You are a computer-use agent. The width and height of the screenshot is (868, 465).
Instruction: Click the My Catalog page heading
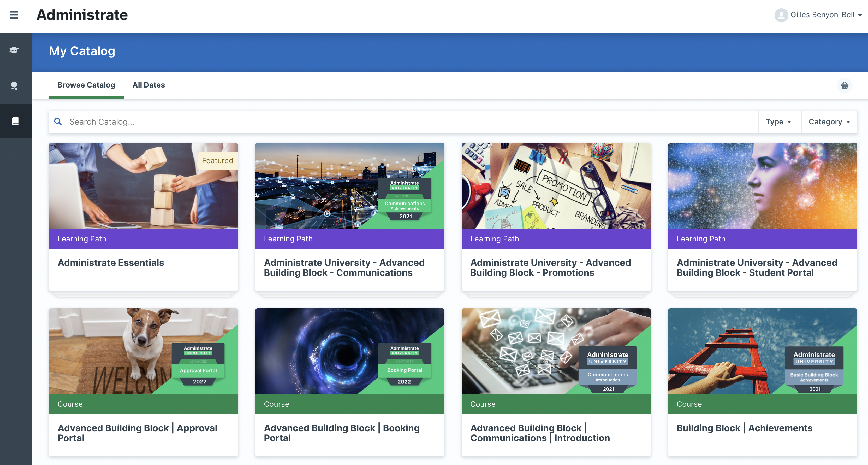click(82, 51)
